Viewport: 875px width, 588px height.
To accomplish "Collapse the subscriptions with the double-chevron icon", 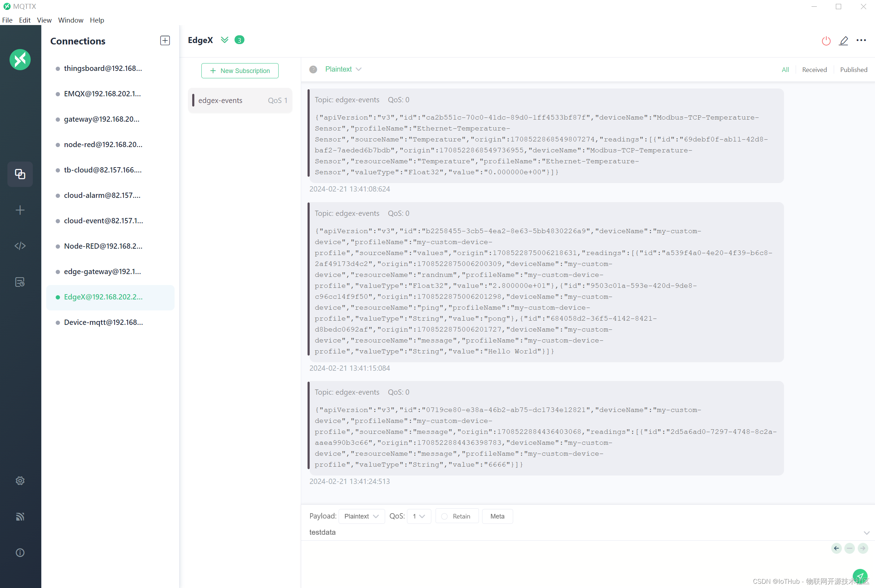I will pos(225,40).
